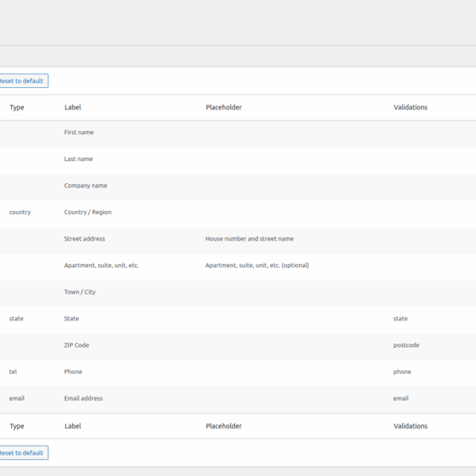Select the Apartment, suite, unit, etc. label
Image resolution: width=476 pixels, height=476 pixels.
pos(102,265)
